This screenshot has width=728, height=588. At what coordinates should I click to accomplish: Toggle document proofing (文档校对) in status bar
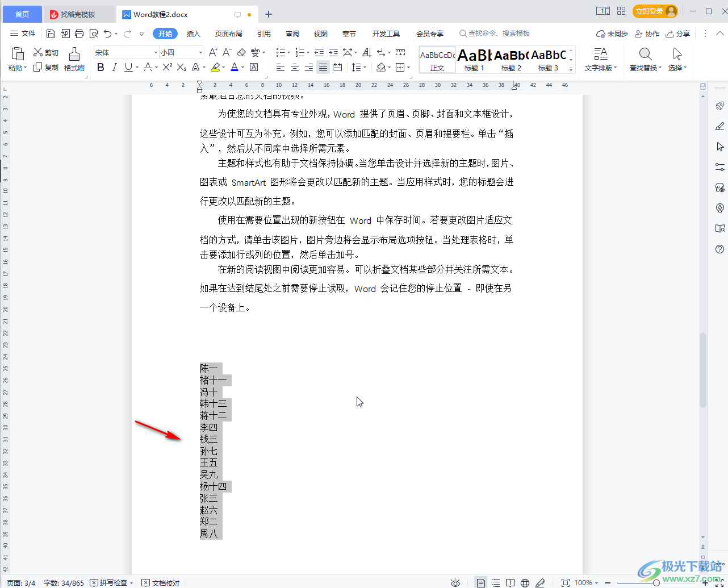[161, 583]
